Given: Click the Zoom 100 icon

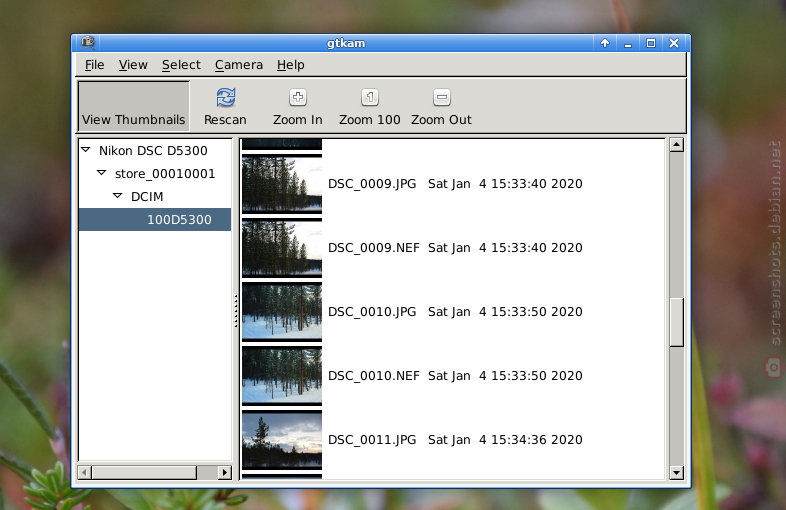Looking at the screenshot, I should click(370, 97).
